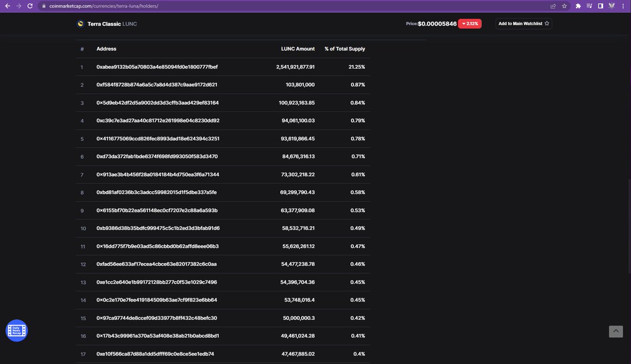Click the 0.71% total supply value
This screenshot has width=631, height=364.
point(358,157)
